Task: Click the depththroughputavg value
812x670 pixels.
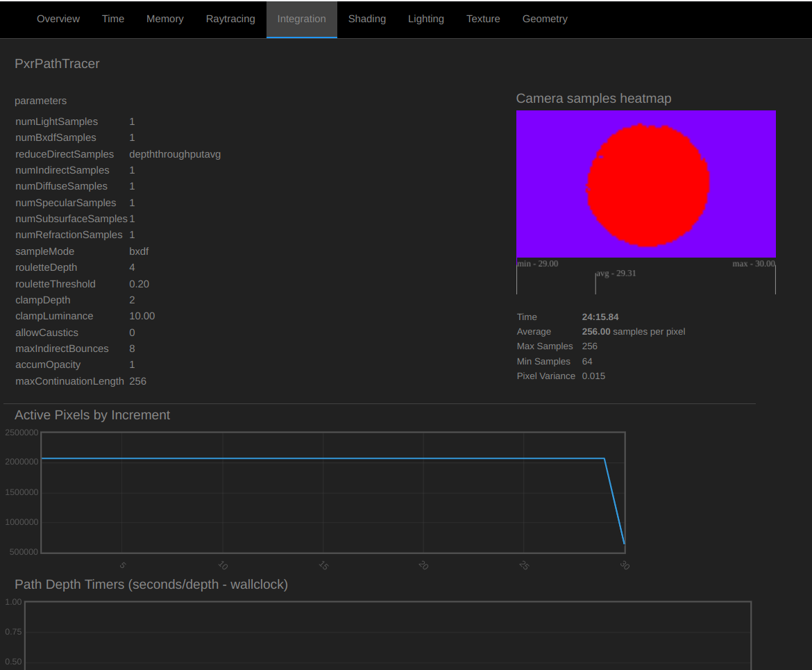Action: (x=175, y=154)
